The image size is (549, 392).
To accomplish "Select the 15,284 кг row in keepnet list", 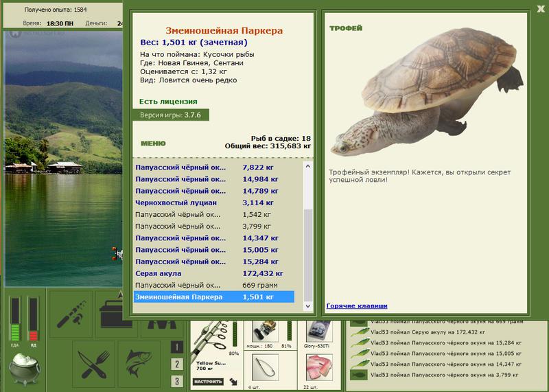I will click(x=214, y=262).
